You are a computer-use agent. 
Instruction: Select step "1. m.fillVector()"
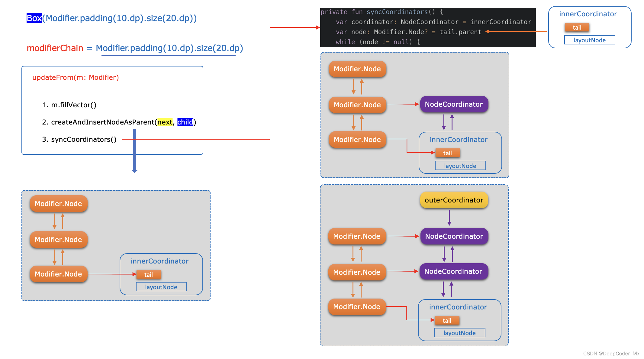pyautogui.click(x=69, y=105)
